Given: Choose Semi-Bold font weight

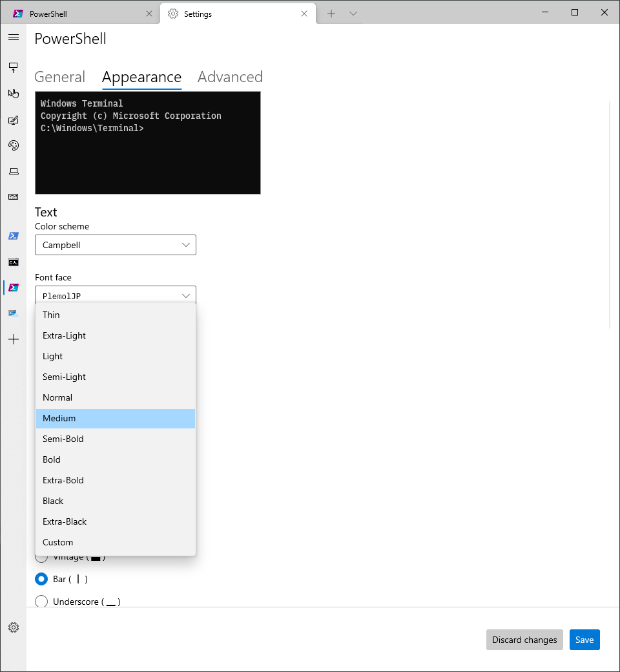Looking at the screenshot, I should (115, 439).
